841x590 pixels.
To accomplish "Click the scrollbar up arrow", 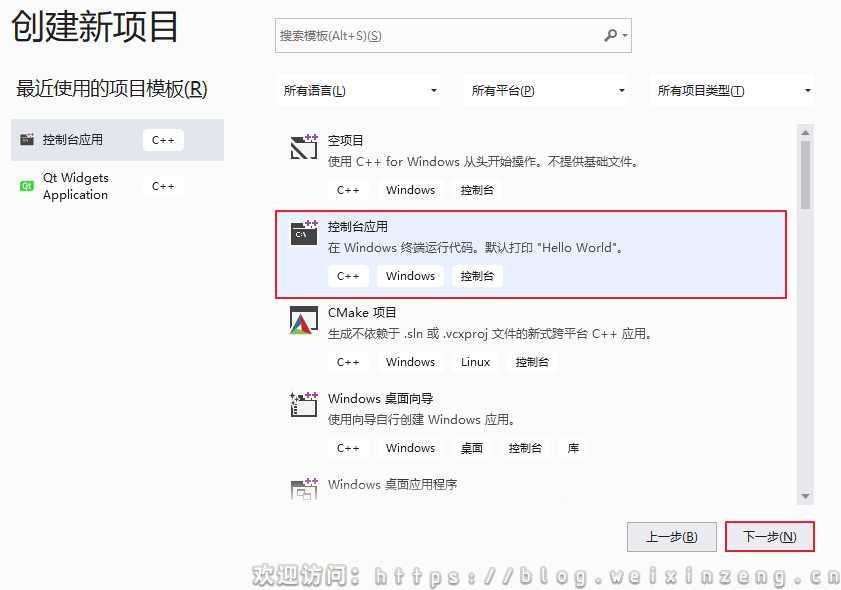I will 806,132.
